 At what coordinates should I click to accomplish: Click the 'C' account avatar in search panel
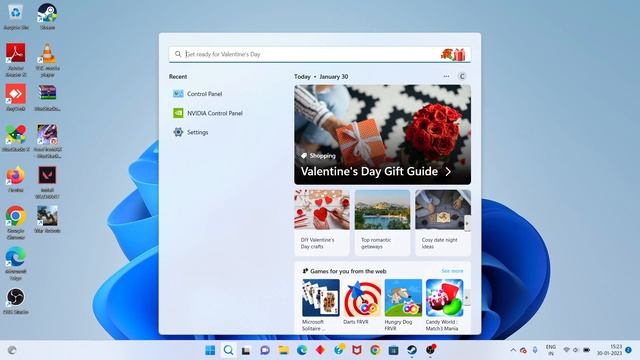462,76
